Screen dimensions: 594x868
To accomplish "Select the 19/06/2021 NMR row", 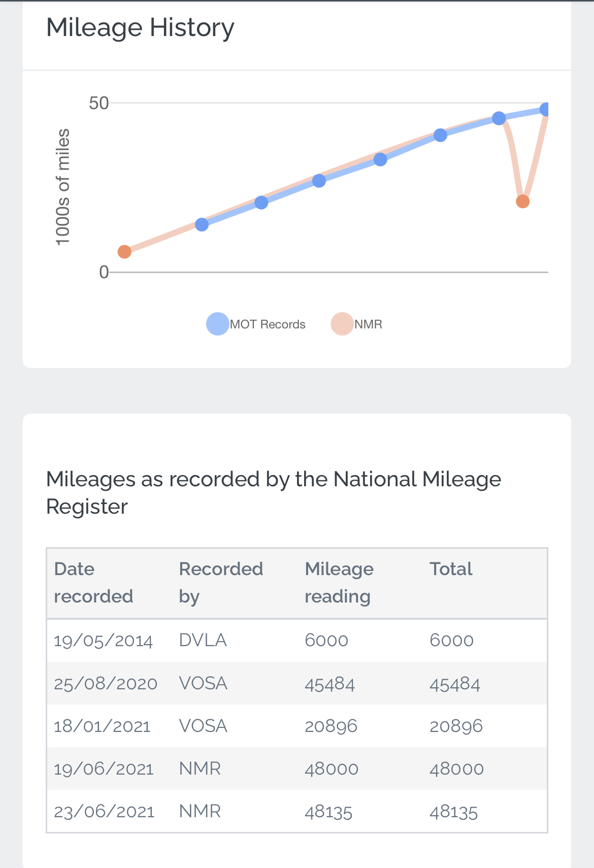I will point(297,769).
